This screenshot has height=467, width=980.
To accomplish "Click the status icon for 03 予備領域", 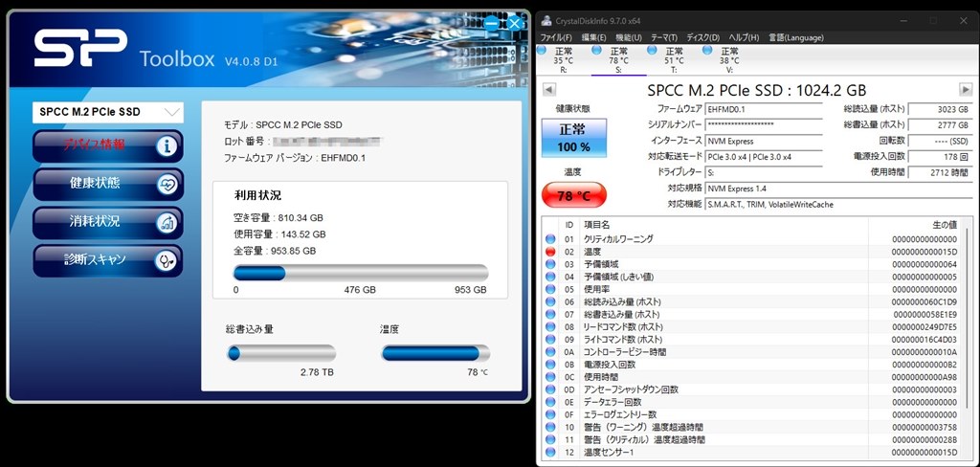I will tap(550, 264).
